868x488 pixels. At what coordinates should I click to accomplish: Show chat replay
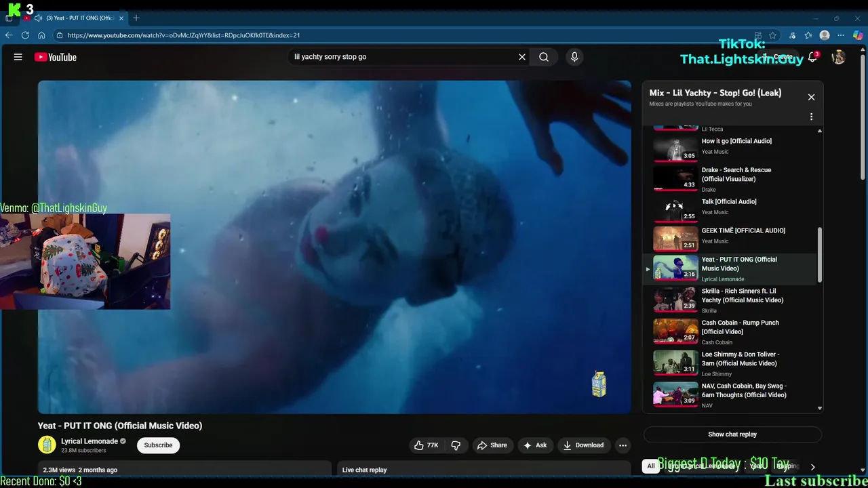tap(732, 434)
